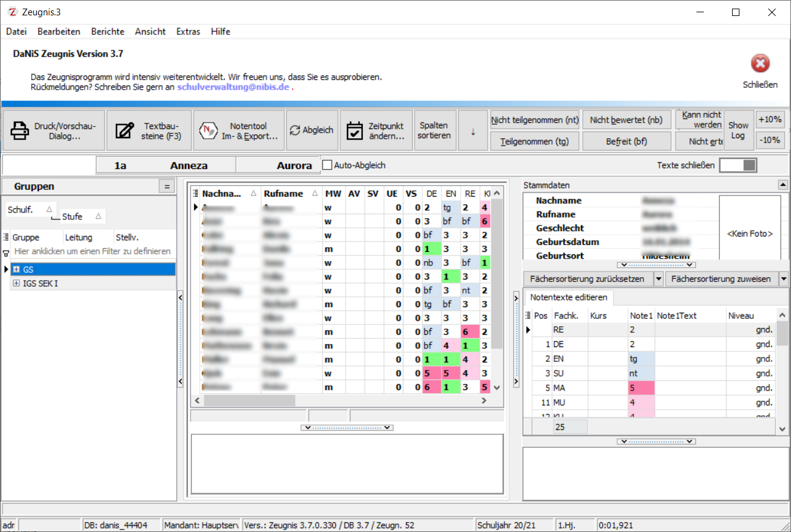
Task: Launch the Notentool Im- & Export
Action: point(239,130)
